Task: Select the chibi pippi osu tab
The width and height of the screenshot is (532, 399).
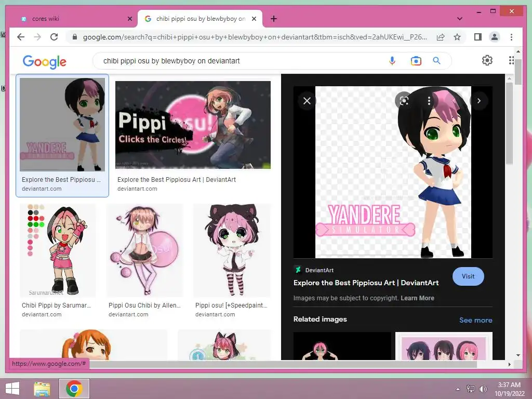Action: click(x=200, y=19)
